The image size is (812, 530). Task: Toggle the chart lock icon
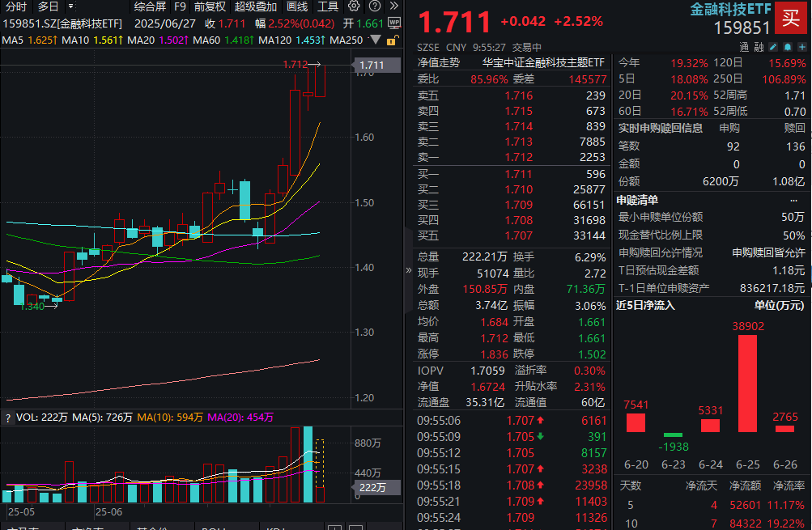[393, 40]
